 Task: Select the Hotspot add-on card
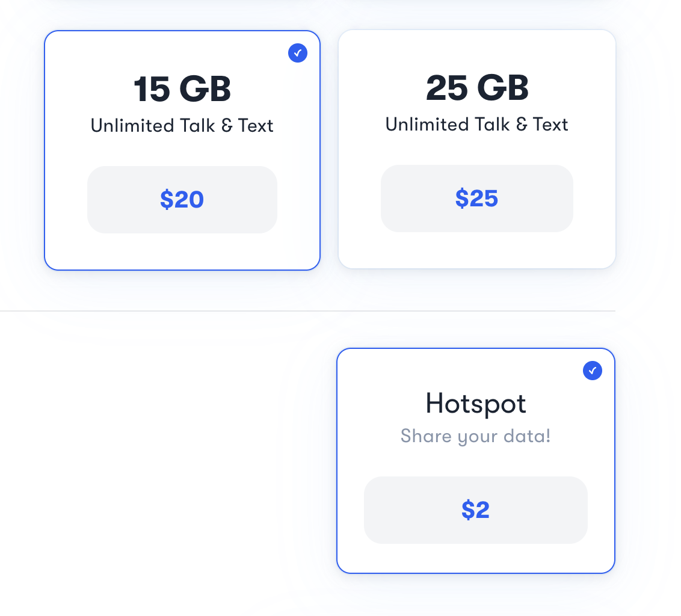pos(476,460)
